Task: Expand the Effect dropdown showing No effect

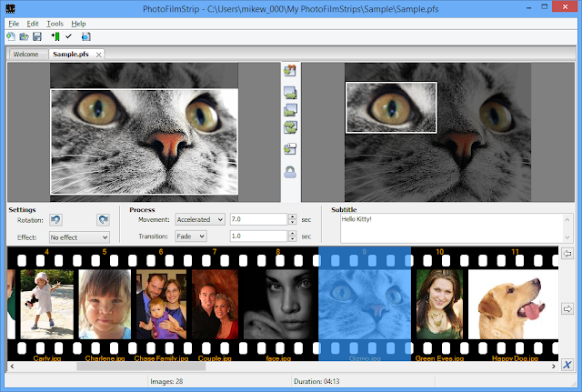Action: click(x=79, y=237)
